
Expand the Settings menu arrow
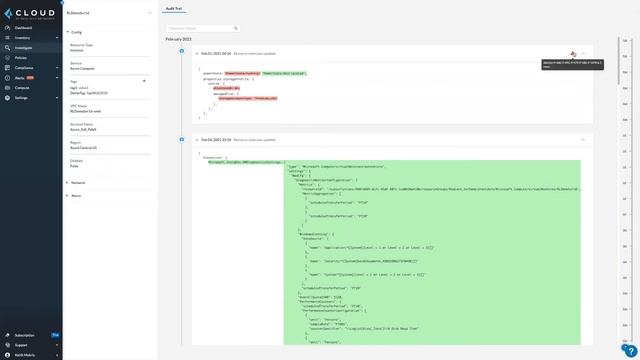pos(57,98)
